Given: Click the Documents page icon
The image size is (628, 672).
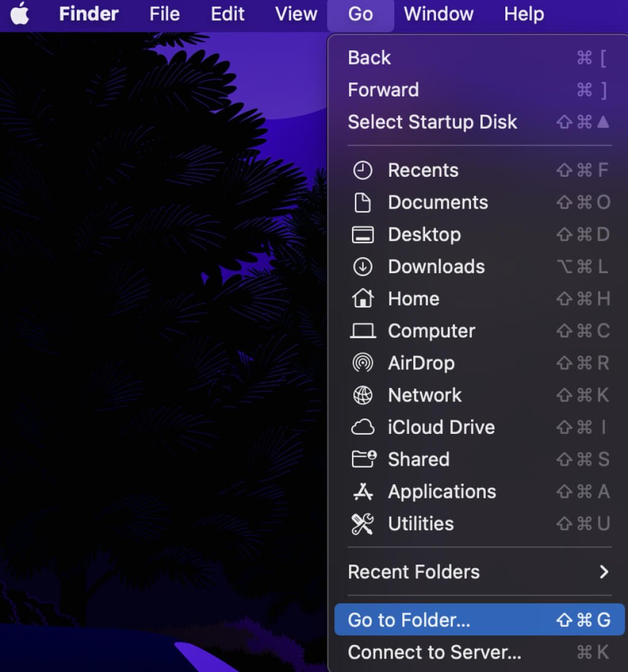Looking at the screenshot, I should coord(362,203).
